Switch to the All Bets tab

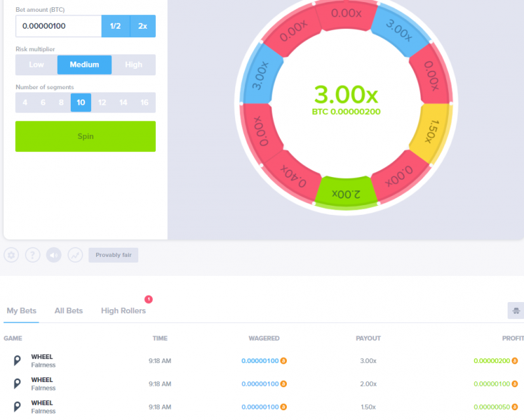pyautogui.click(x=69, y=311)
